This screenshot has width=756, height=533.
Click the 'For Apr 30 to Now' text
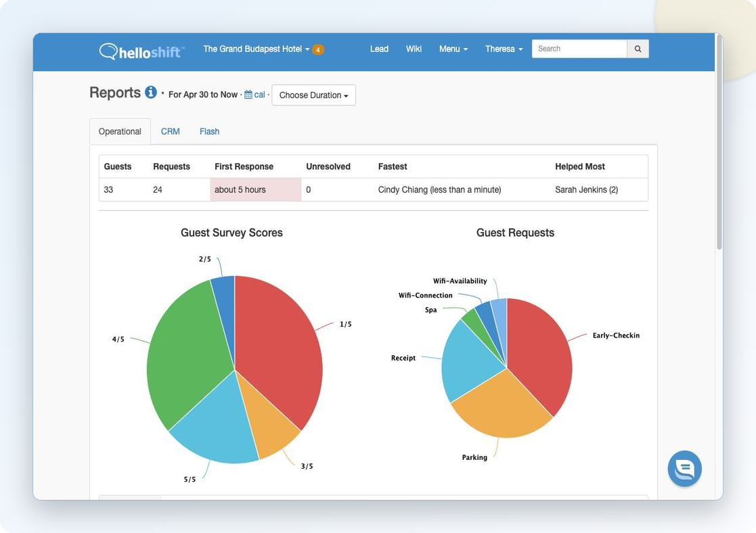[203, 95]
